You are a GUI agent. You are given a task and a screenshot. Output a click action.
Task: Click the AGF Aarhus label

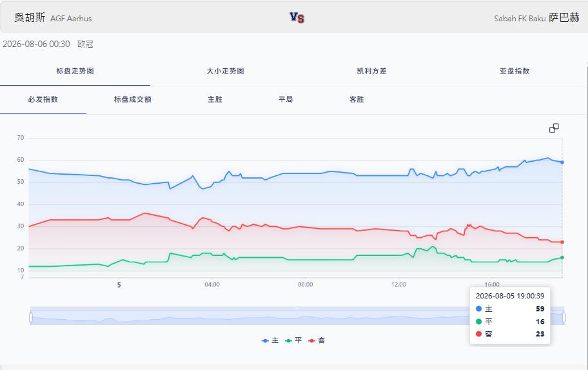click(71, 18)
